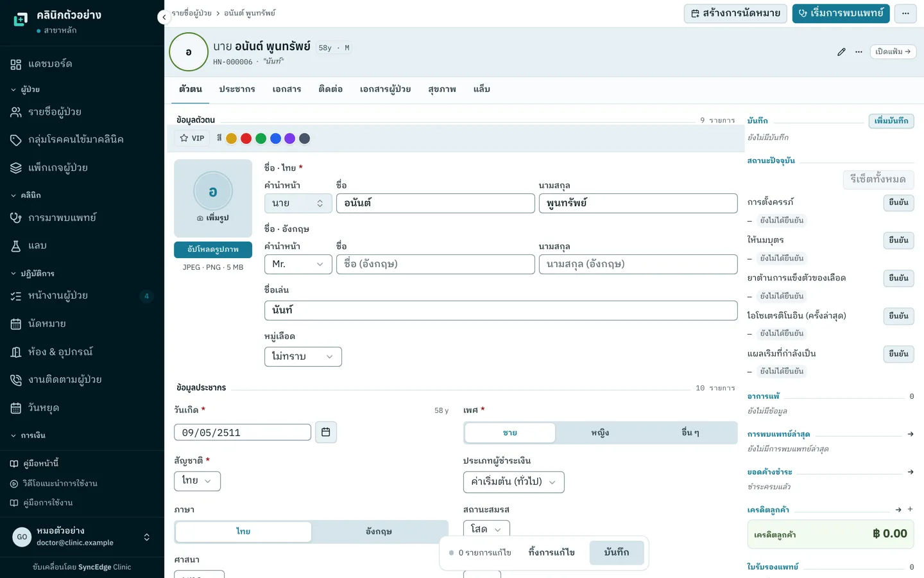Image resolution: width=924 pixels, height=578 pixels.
Task: Open the สุขภาพ tab
Action: (x=442, y=90)
